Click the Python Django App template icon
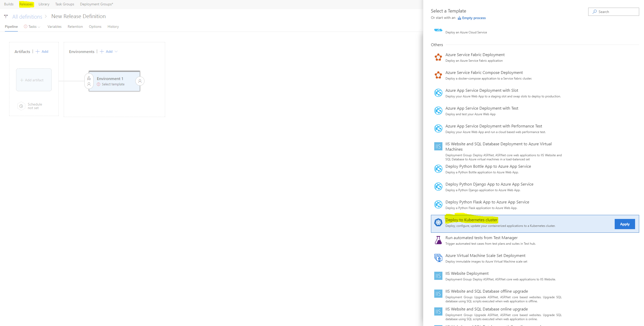Image resolution: width=644 pixels, height=326 pixels. click(438, 187)
